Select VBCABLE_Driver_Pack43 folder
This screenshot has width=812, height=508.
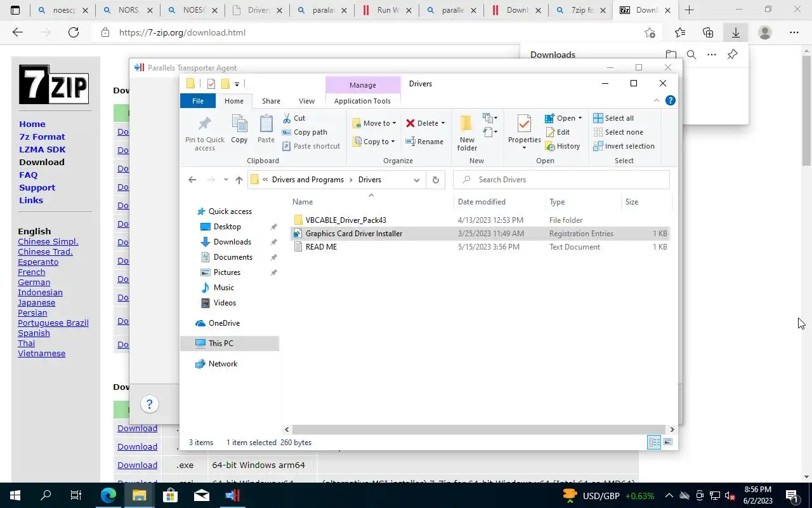click(x=346, y=220)
